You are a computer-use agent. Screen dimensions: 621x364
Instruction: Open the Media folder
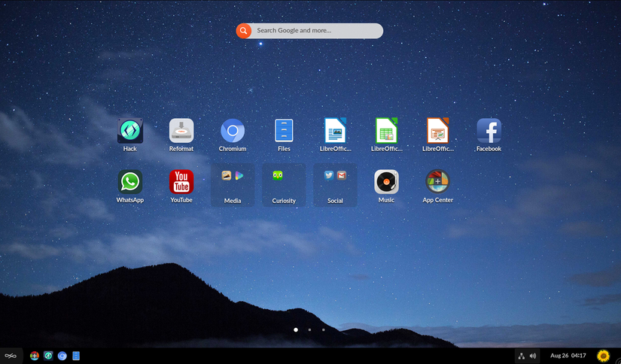pyautogui.click(x=233, y=185)
